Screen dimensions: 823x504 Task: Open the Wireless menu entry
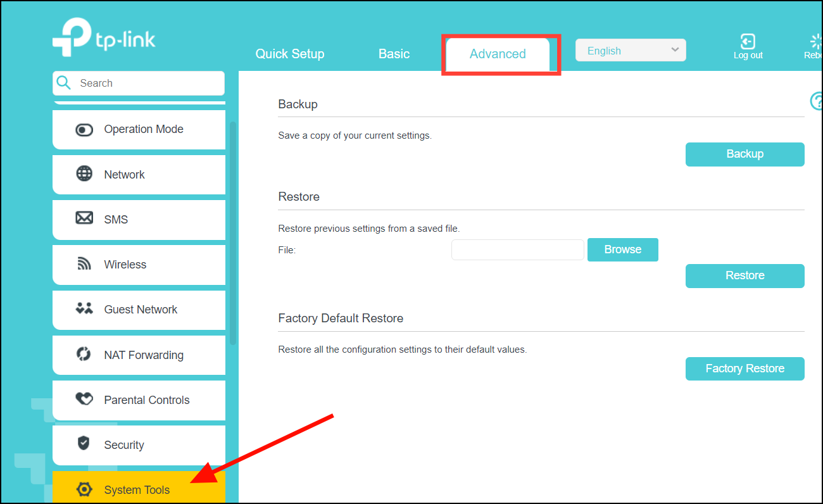point(139,264)
